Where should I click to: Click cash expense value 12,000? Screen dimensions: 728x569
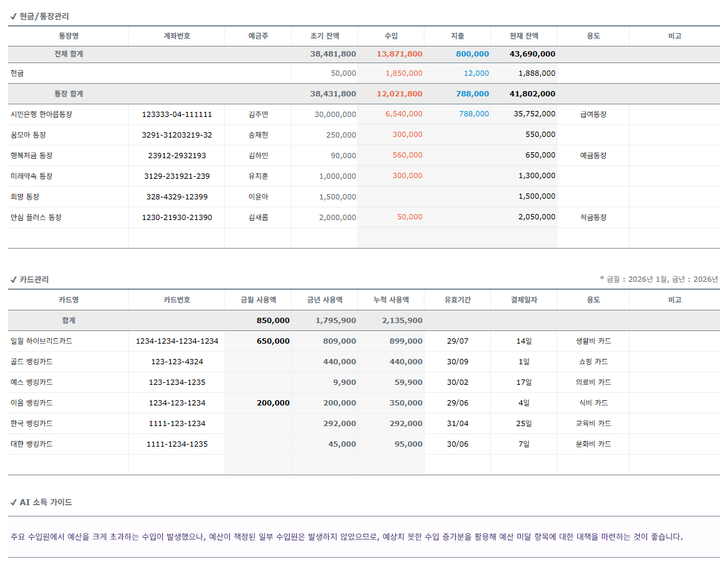click(x=476, y=73)
